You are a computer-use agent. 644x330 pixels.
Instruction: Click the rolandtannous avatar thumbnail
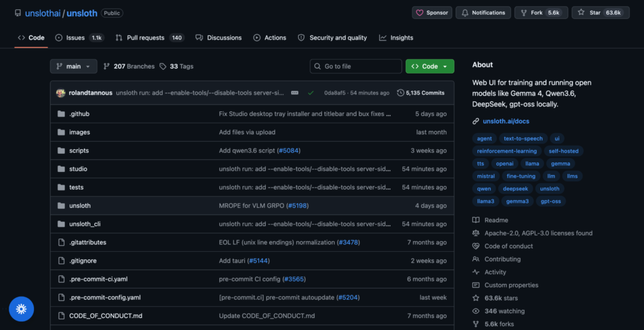[x=61, y=93]
